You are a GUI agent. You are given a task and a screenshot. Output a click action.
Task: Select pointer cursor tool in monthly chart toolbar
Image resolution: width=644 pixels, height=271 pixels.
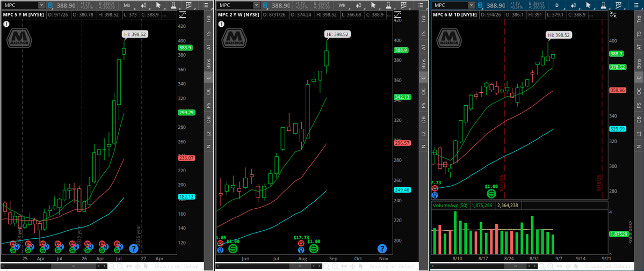coord(158,5)
